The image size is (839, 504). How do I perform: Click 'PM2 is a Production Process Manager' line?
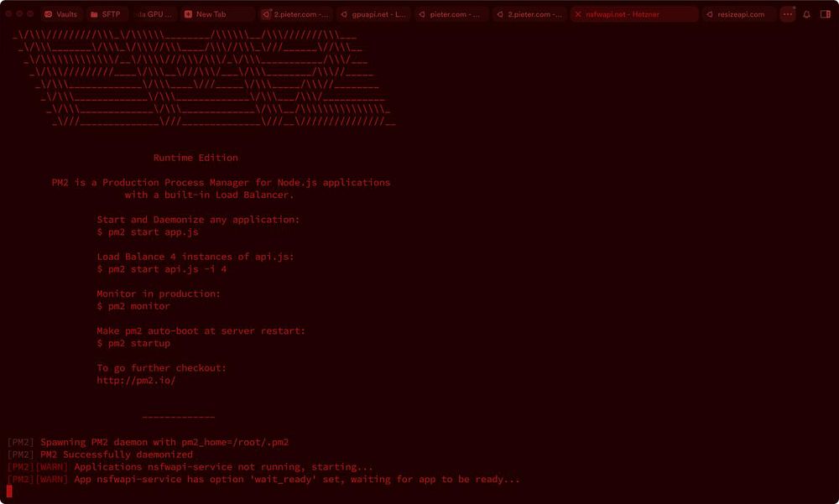pyautogui.click(x=221, y=183)
